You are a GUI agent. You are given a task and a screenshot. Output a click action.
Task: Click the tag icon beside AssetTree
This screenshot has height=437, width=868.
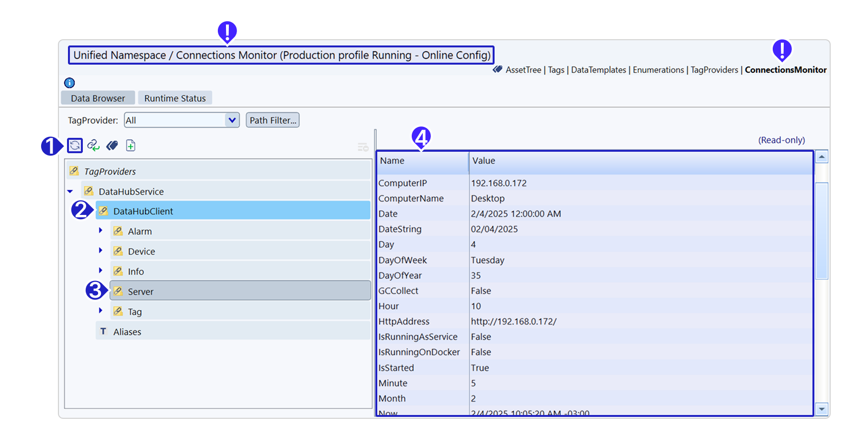[497, 69]
